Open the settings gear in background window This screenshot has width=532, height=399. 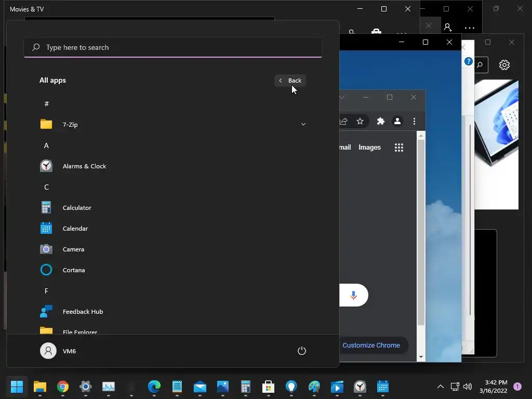tap(504, 65)
